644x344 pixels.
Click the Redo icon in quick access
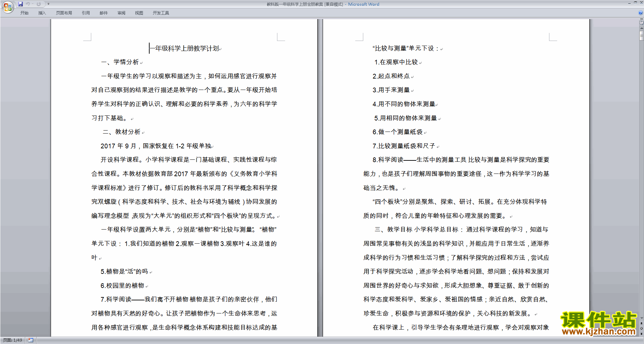[x=39, y=4]
